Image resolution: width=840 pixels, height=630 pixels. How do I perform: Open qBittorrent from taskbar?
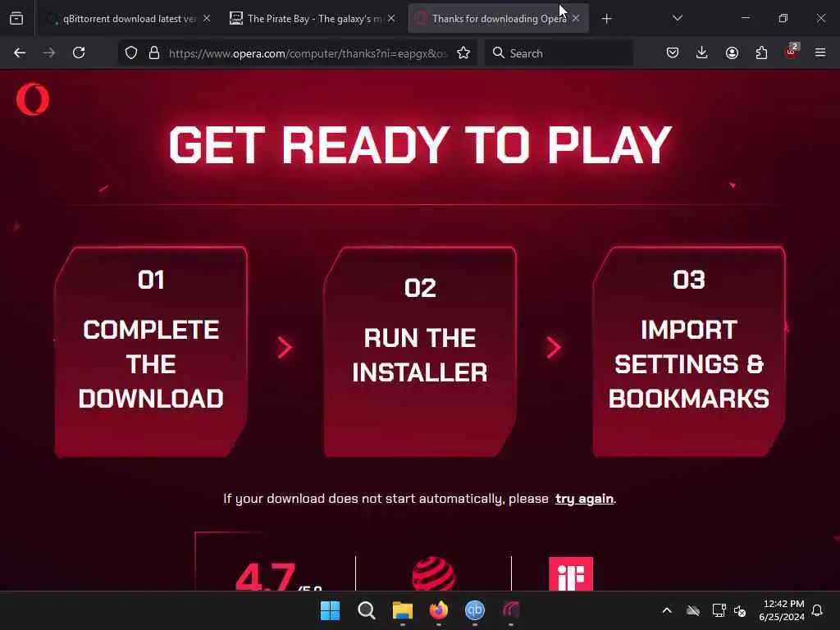[x=475, y=610]
